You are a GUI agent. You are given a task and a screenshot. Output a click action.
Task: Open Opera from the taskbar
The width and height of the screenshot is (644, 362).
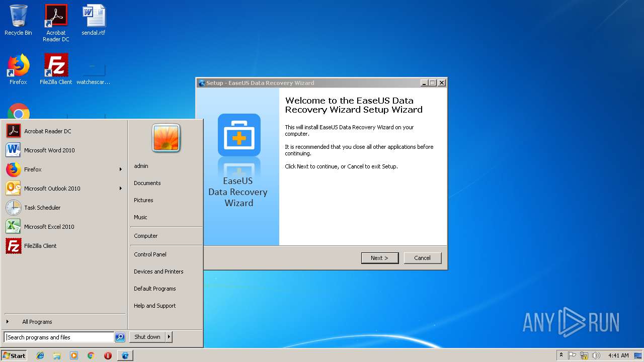108,355
